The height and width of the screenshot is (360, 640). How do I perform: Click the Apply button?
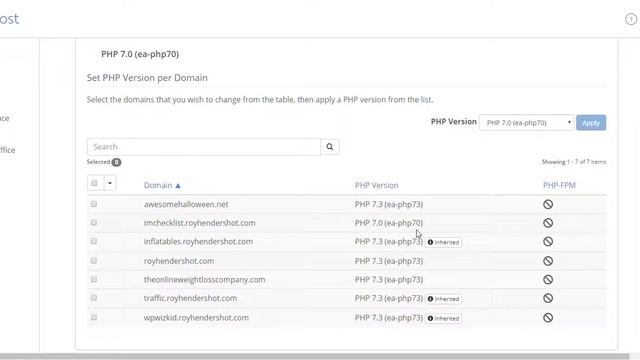[x=591, y=122]
